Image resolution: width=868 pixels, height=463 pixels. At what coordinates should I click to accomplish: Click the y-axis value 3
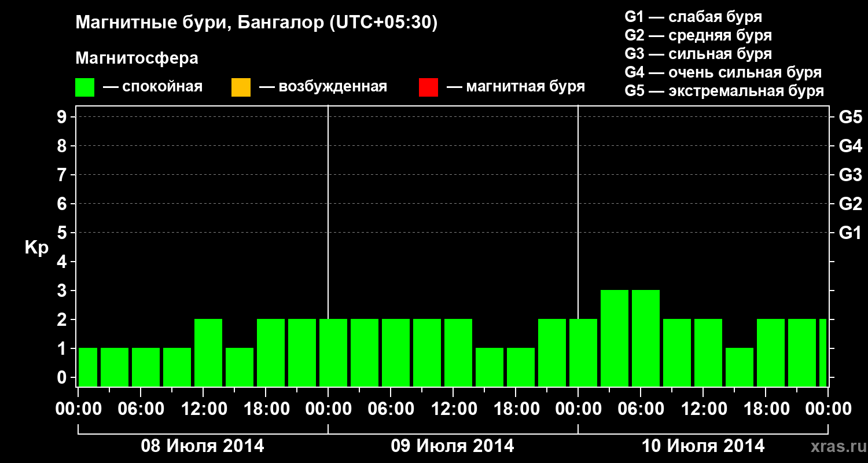(x=63, y=291)
